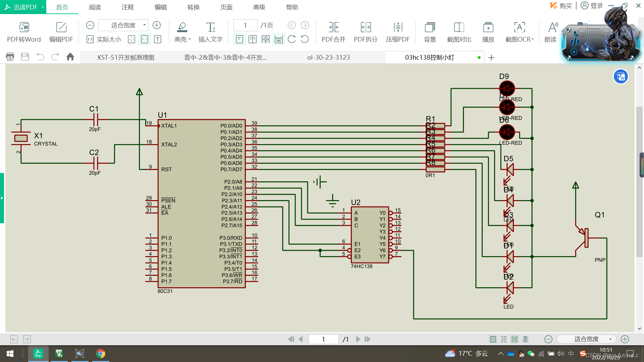The height and width of the screenshot is (362, 644).
Task: Open the 背景 background settings
Action: [430, 32]
